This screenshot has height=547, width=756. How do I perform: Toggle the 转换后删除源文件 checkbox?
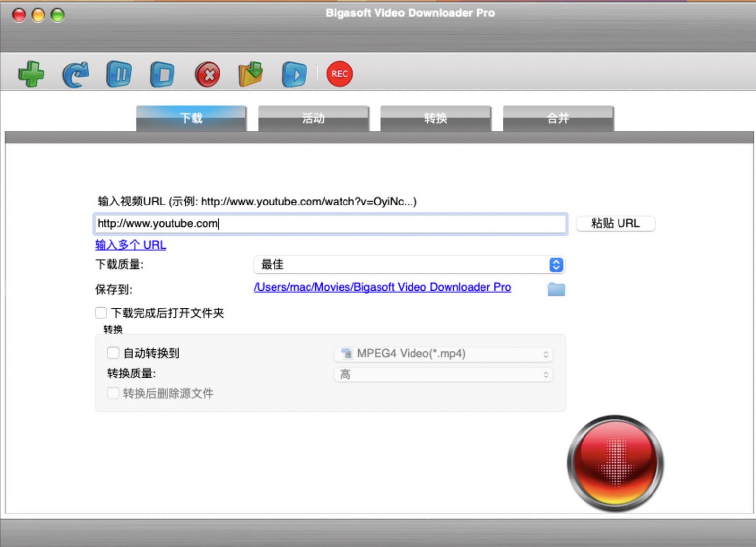point(113,393)
